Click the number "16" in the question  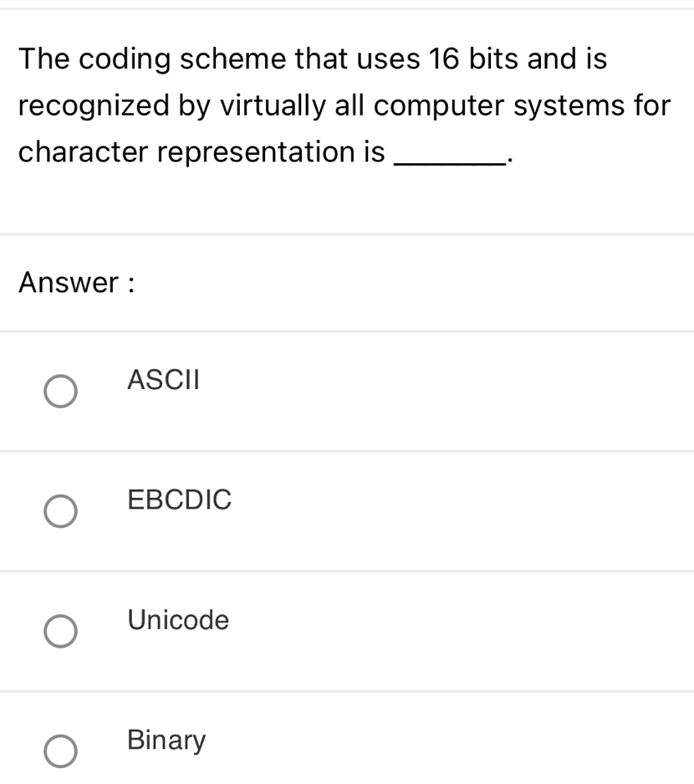[x=445, y=59]
